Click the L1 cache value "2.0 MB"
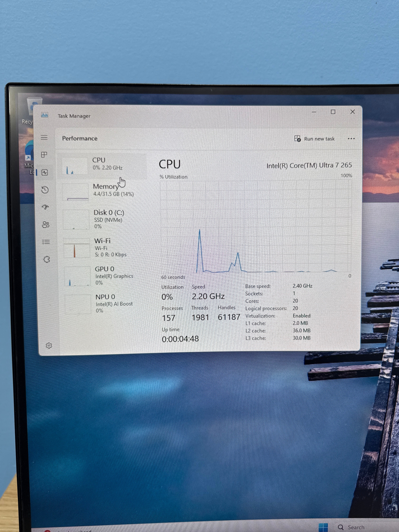Viewport: 399px width, 532px height. [300, 323]
